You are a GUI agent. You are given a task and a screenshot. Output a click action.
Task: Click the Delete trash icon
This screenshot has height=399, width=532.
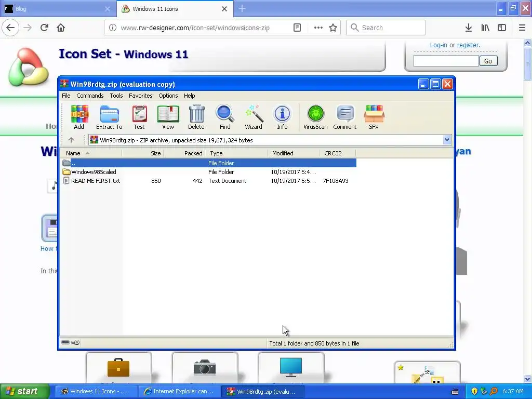point(196,117)
